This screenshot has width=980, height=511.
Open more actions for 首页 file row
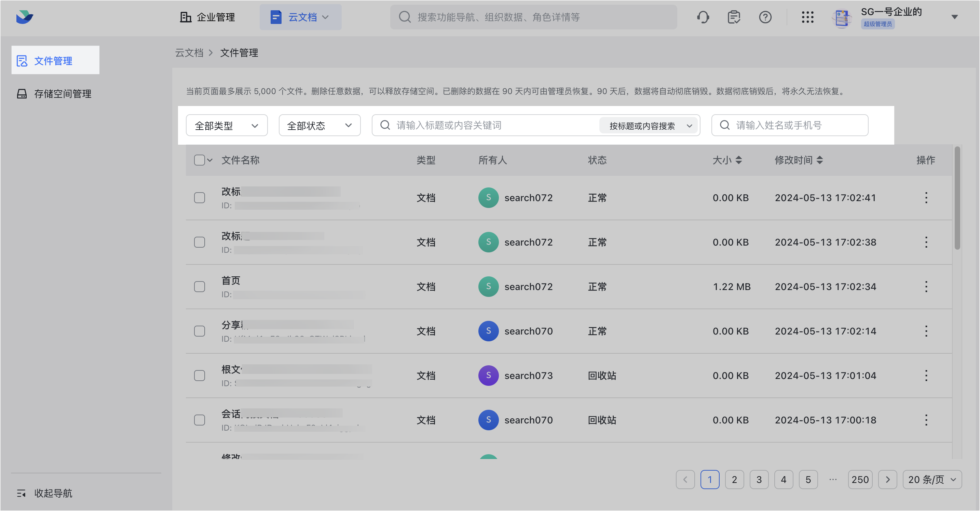[926, 286]
